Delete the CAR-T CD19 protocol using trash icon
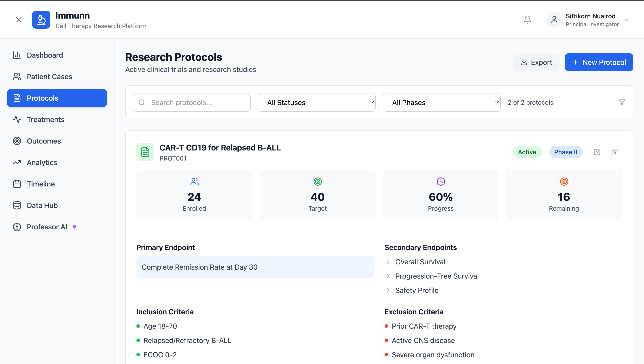Viewport: 644px width, 364px height. tap(615, 152)
